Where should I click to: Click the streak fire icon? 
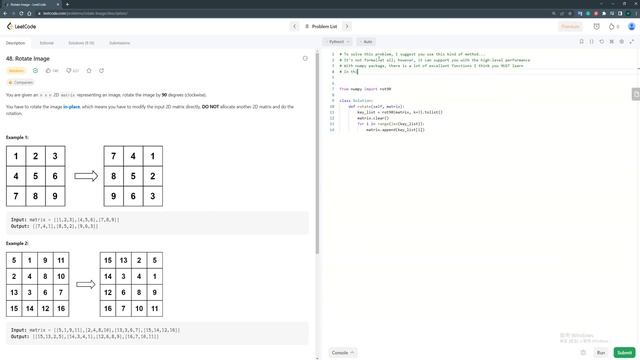click(x=611, y=27)
